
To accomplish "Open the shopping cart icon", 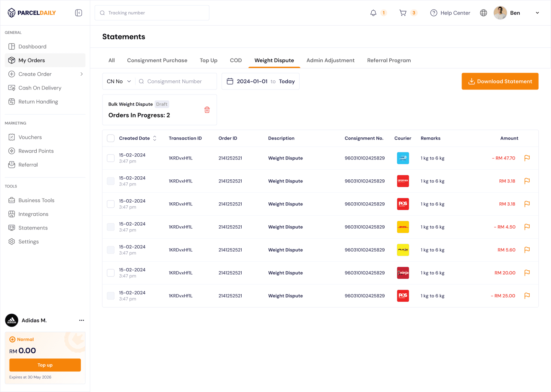I will tap(403, 13).
